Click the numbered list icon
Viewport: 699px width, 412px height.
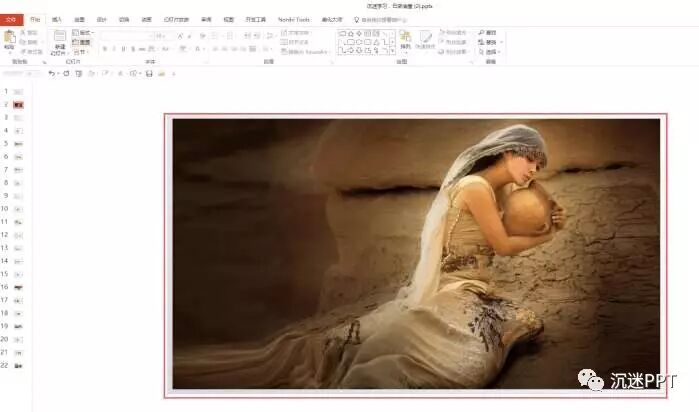coord(229,36)
